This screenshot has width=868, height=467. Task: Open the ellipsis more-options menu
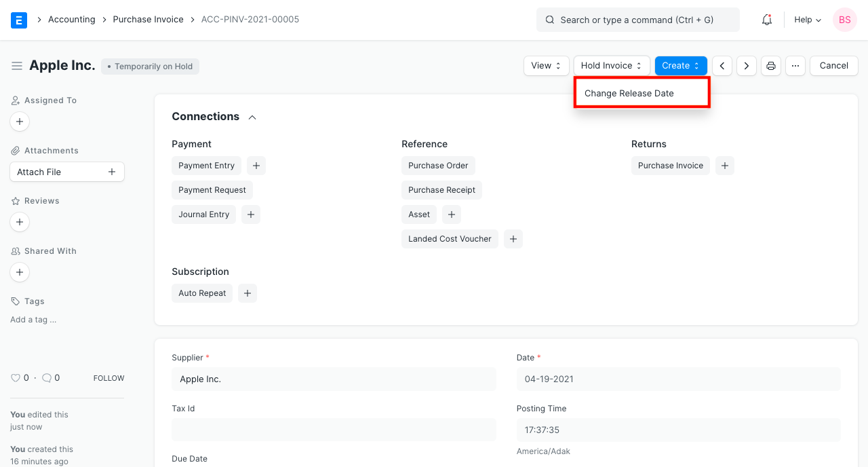point(795,65)
